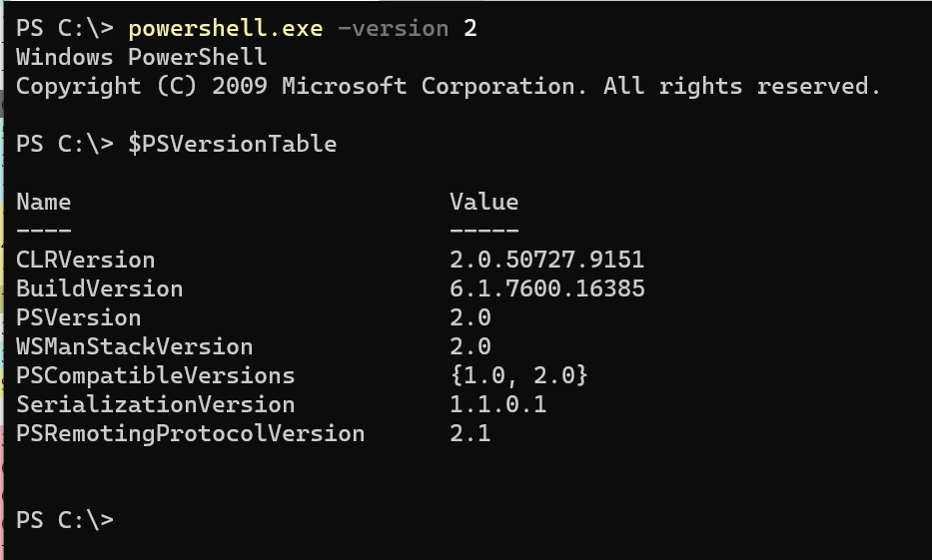Select the PSCompatibleVersions label
Screen dimensions: 932x560
click(x=155, y=376)
